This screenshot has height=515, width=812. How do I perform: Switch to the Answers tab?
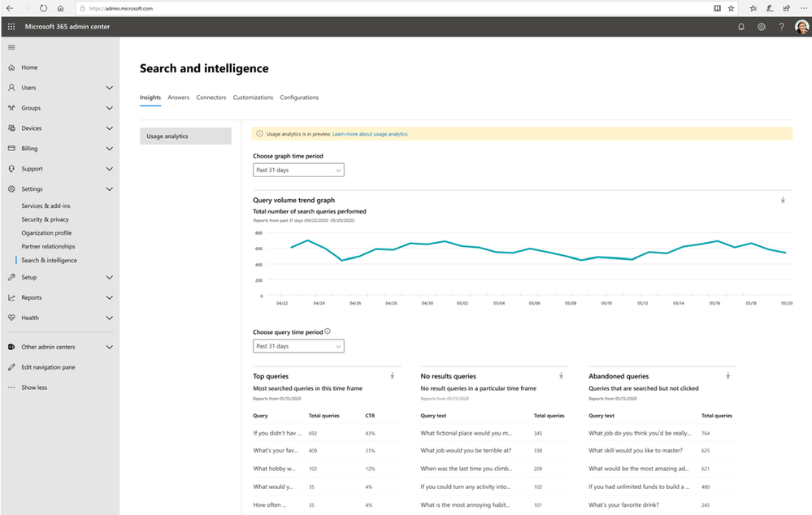[178, 97]
